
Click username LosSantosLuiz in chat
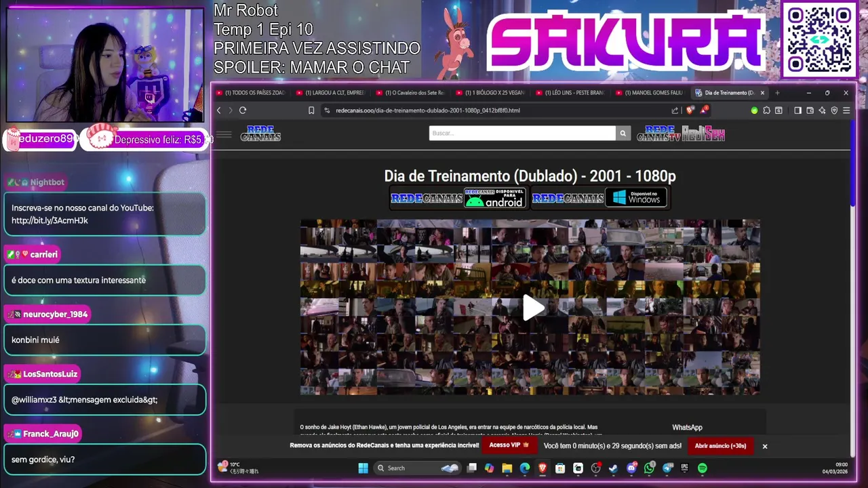(50, 374)
